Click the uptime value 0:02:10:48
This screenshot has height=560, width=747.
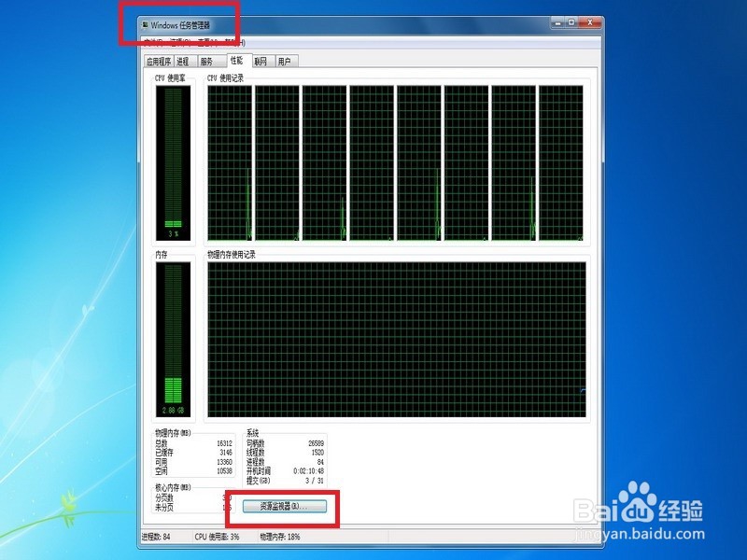(309, 471)
